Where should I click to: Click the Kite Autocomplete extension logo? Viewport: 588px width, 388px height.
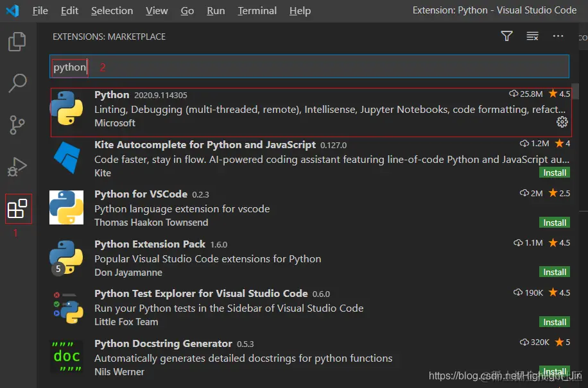coord(67,157)
